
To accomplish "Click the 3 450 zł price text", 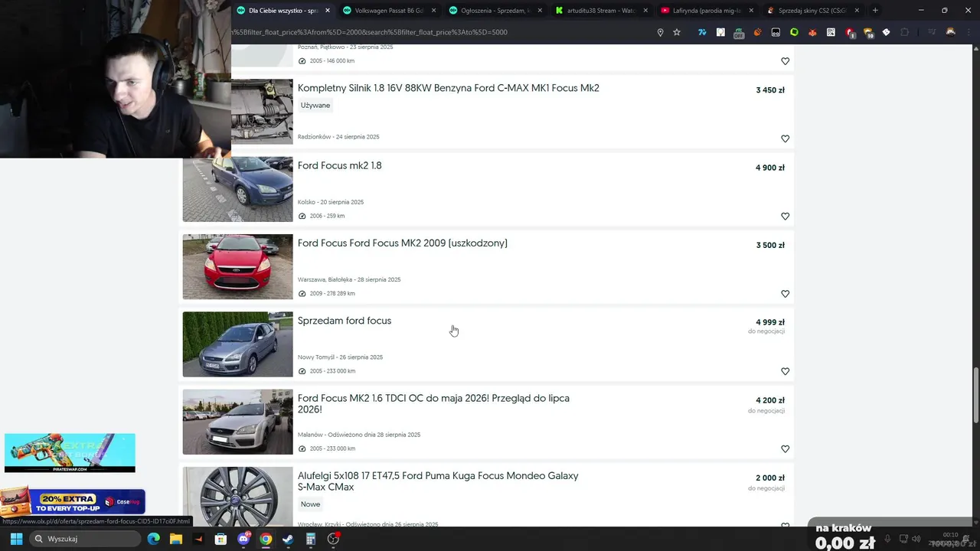I will [x=770, y=90].
